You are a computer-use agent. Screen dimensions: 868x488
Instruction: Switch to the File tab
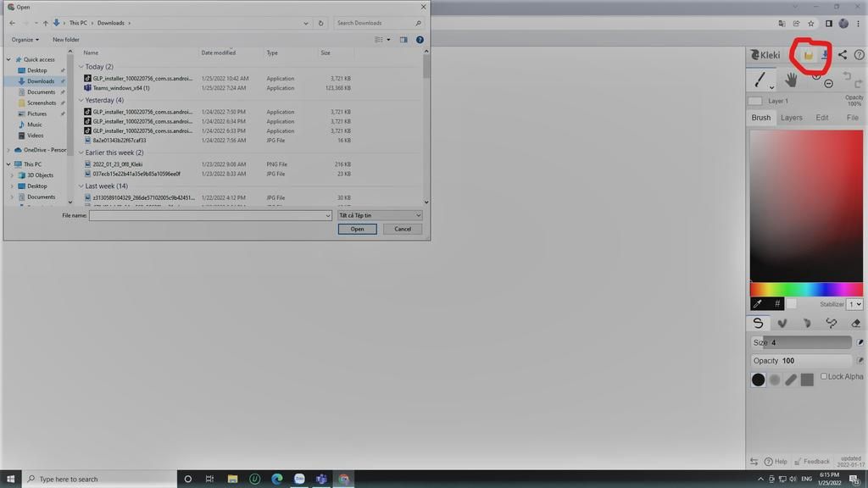(x=853, y=118)
